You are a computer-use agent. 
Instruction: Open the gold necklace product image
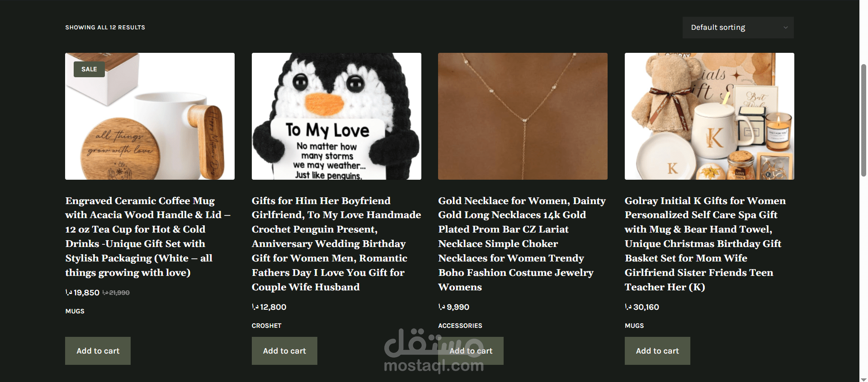click(x=523, y=116)
